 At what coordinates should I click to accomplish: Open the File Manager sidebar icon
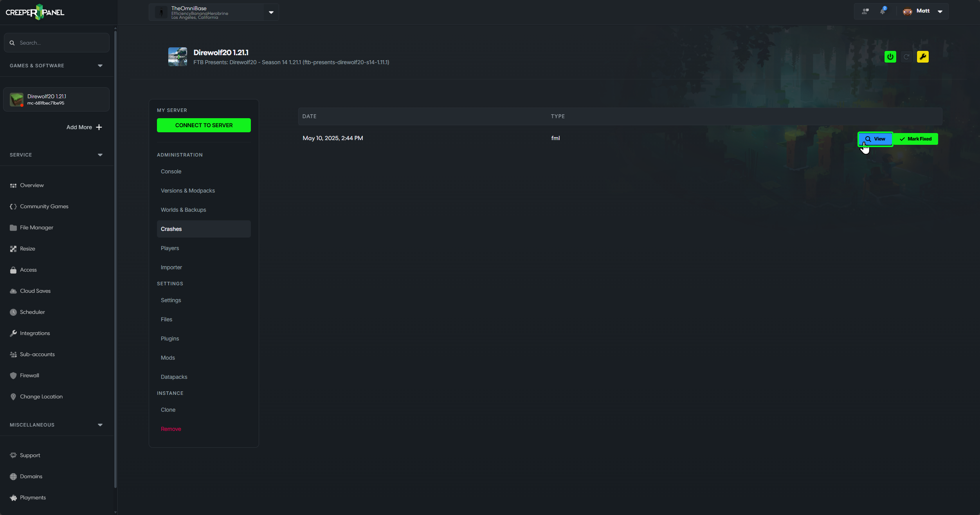pos(13,227)
